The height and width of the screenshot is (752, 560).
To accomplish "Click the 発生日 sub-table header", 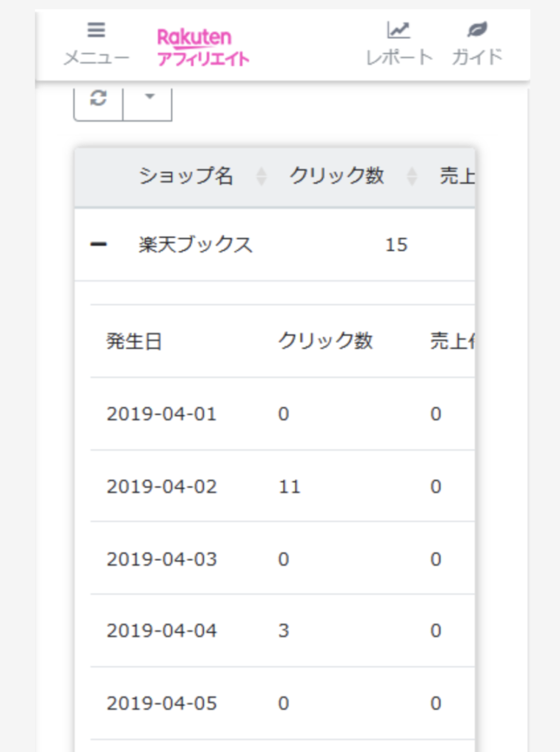I will pyautogui.click(x=134, y=341).
